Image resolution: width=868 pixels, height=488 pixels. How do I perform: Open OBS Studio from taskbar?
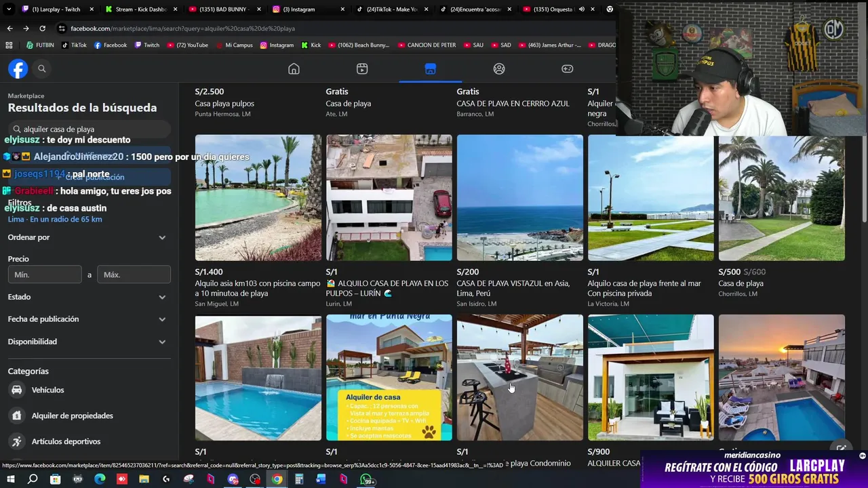click(255, 479)
